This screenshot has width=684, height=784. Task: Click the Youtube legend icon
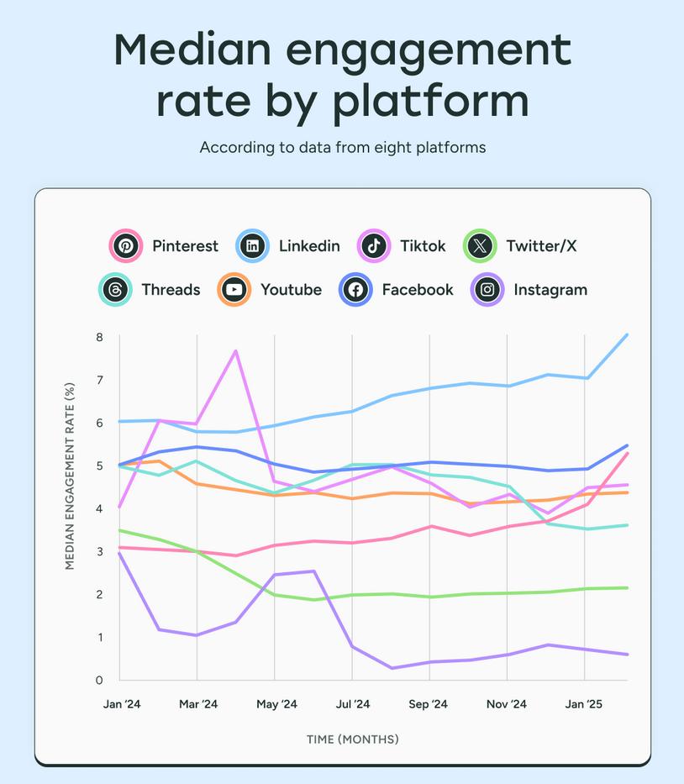pyautogui.click(x=234, y=290)
